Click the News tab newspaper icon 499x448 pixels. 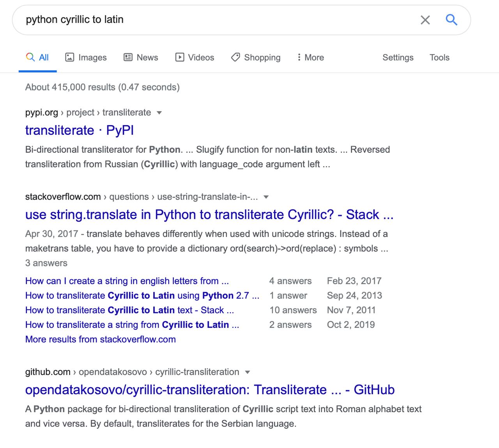(x=128, y=57)
